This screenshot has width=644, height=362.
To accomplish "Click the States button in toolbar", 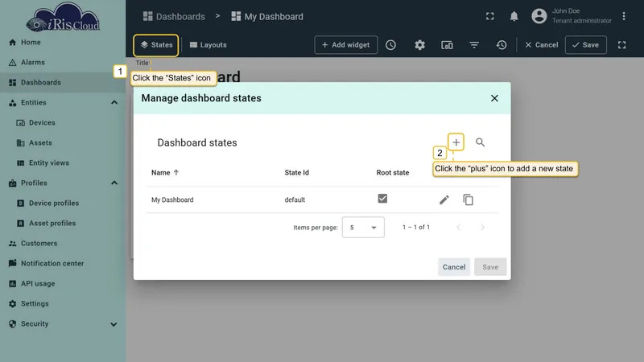I will tap(156, 45).
